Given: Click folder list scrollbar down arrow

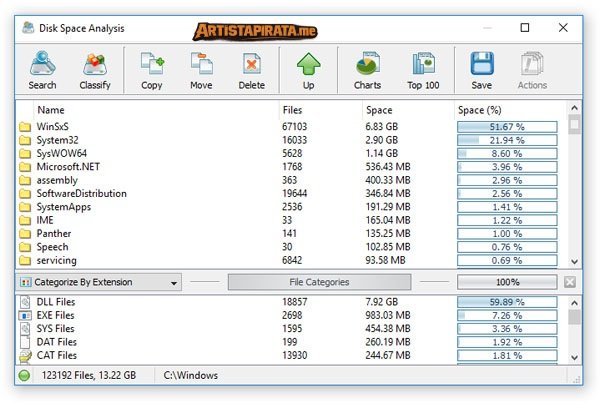Looking at the screenshot, I should (x=574, y=262).
